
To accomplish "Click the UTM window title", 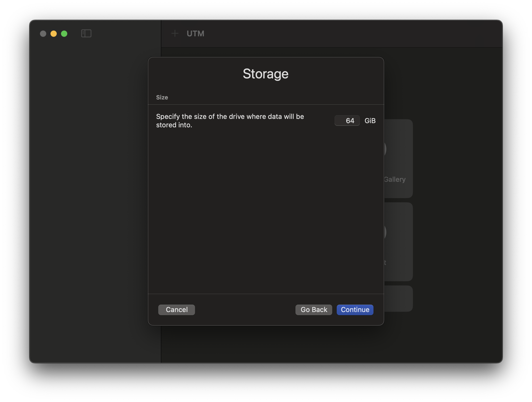I will coord(195,33).
